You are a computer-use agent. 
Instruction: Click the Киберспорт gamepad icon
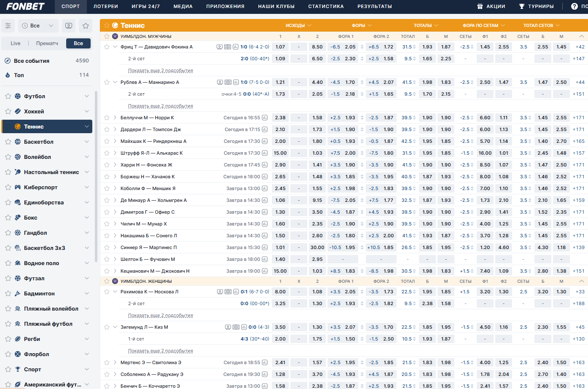click(x=18, y=187)
